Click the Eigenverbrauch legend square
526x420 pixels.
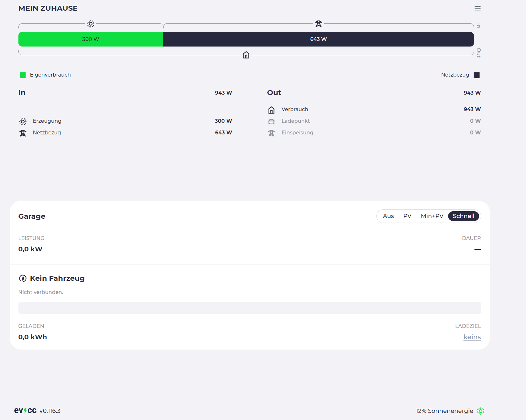point(23,75)
